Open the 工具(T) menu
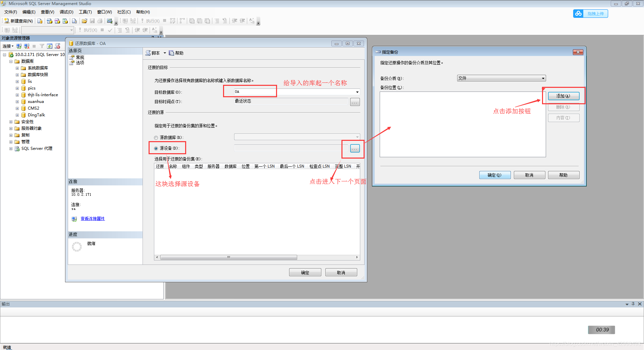 [85, 12]
